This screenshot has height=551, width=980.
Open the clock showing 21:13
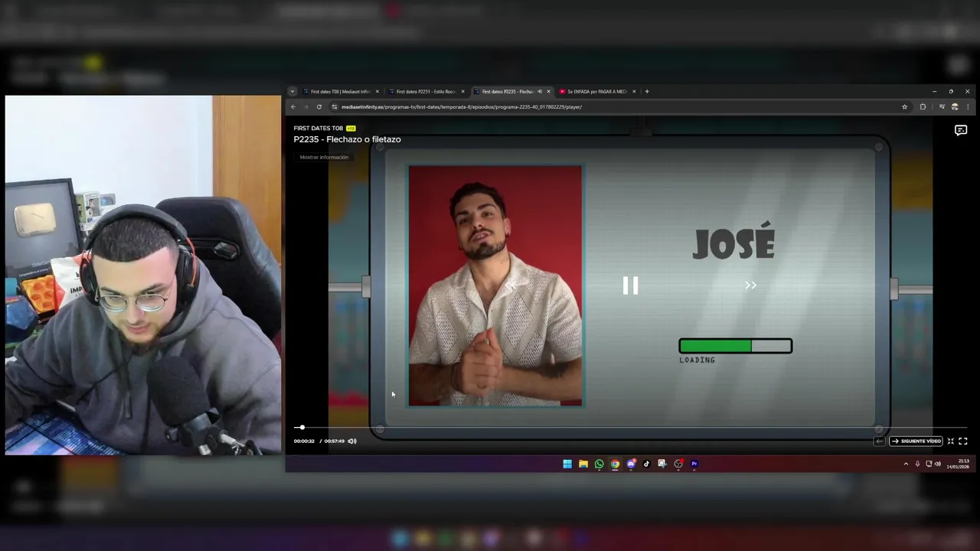pyautogui.click(x=958, y=464)
